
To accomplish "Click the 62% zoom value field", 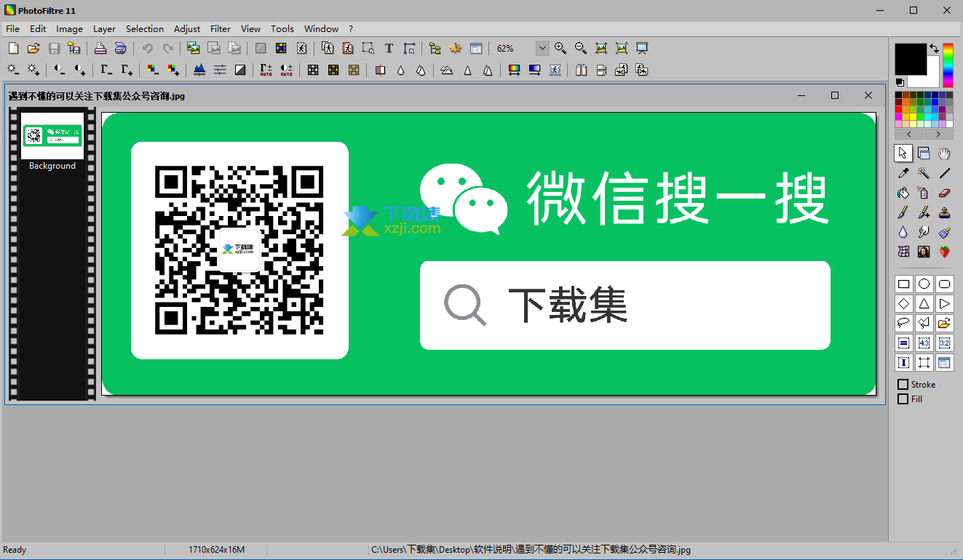I will coord(514,49).
